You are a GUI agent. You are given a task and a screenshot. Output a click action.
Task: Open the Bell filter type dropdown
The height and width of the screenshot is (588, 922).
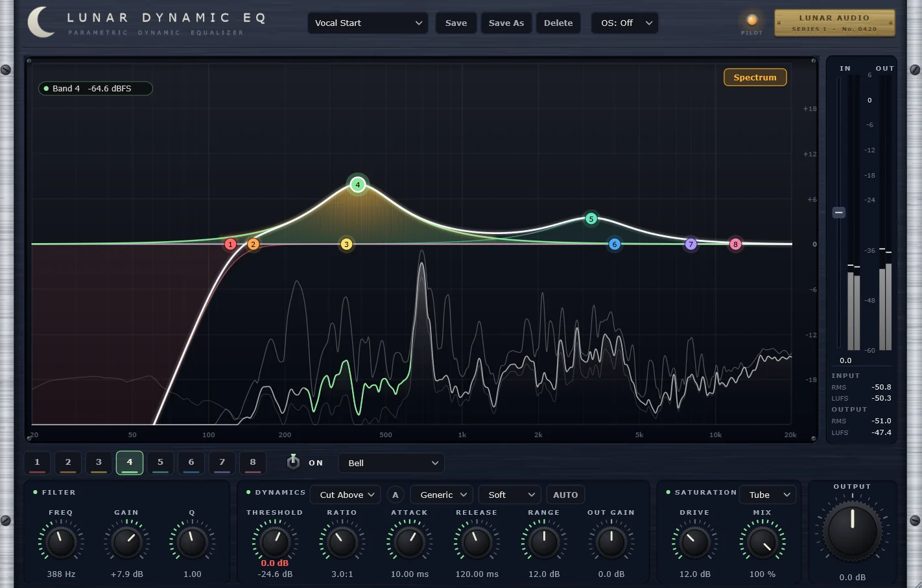pos(392,463)
